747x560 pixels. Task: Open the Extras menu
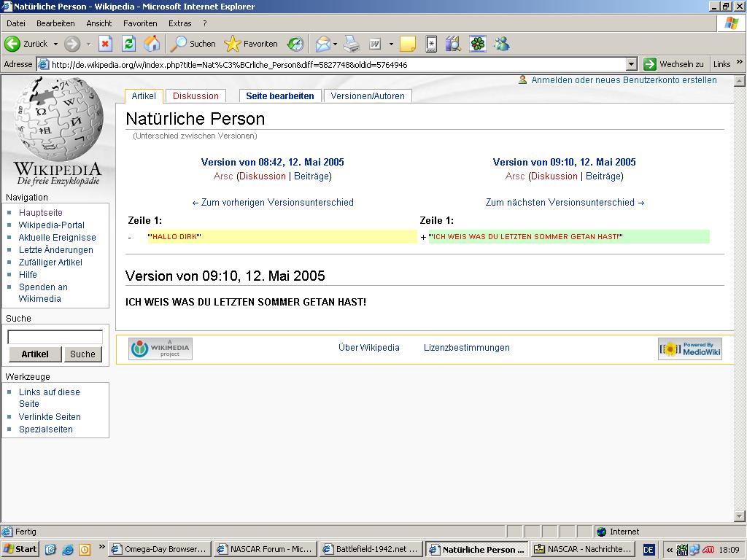pyautogui.click(x=179, y=23)
